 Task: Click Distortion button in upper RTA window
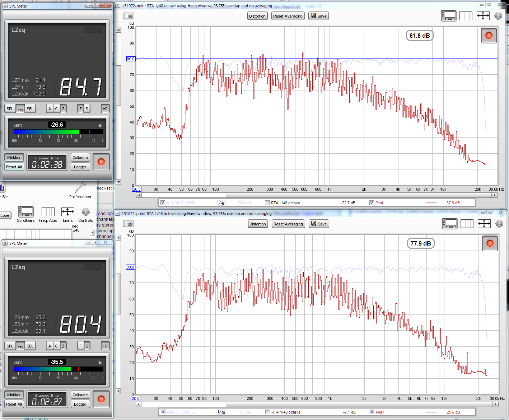(x=257, y=16)
